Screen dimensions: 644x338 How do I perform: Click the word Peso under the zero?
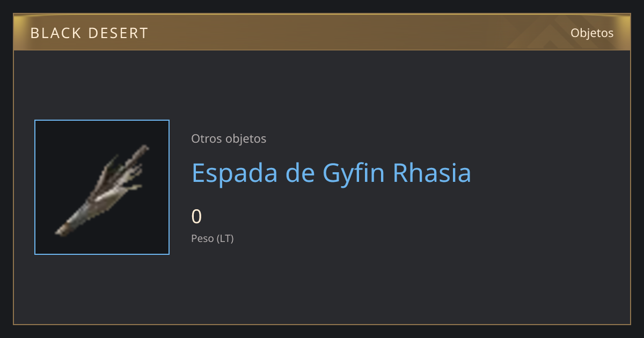[x=202, y=238]
